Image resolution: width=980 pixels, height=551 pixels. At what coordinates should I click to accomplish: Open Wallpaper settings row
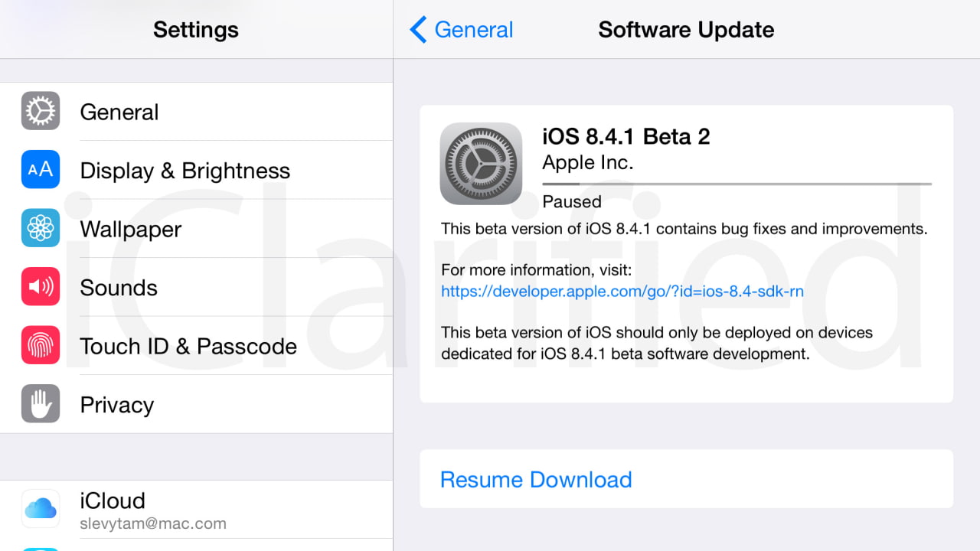pyautogui.click(x=131, y=230)
